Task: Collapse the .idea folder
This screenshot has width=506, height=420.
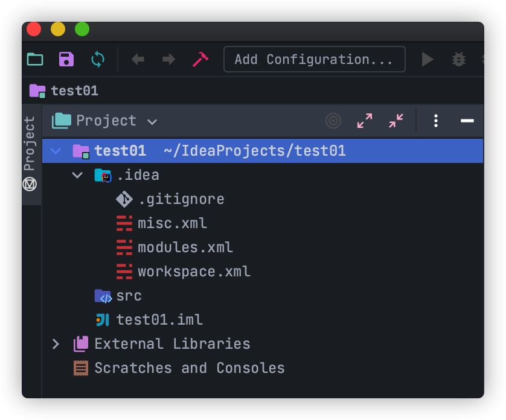Action: [77, 175]
